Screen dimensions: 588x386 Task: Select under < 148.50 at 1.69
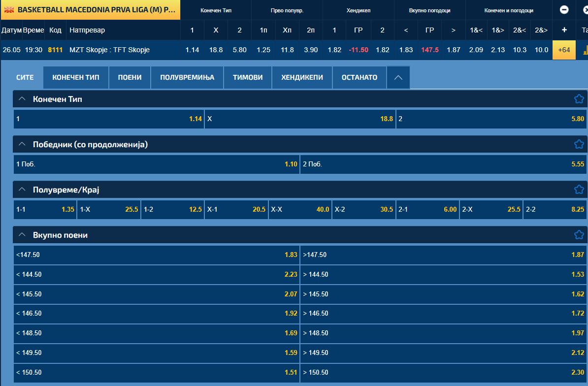[x=157, y=333]
